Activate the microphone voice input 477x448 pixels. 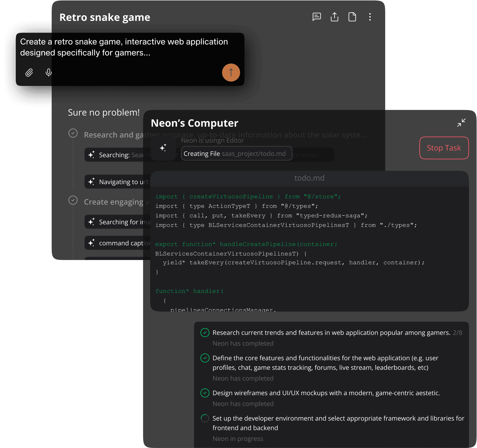(x=48, y=72)
